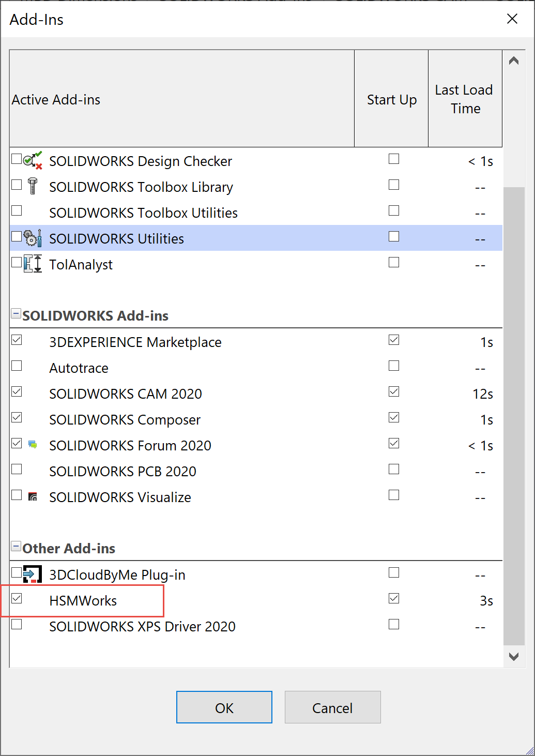This screenshot has height=756, width=535.
Task: Click the Active Add-ins column header
Action: (182, 99)
